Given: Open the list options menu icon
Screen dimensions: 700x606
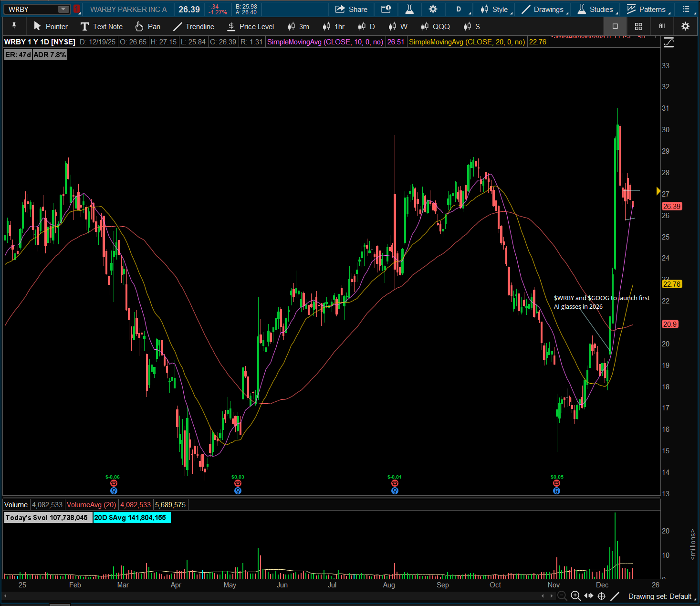Looking at the screenshot, I should [x=686, y=9].
